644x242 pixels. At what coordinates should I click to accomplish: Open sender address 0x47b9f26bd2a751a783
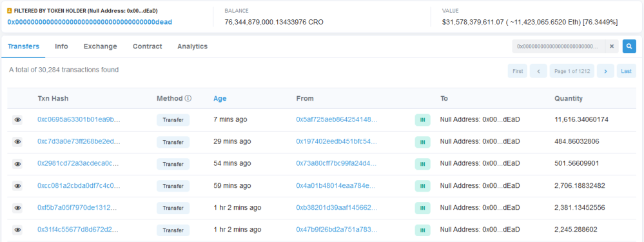[x=337, y=229]
